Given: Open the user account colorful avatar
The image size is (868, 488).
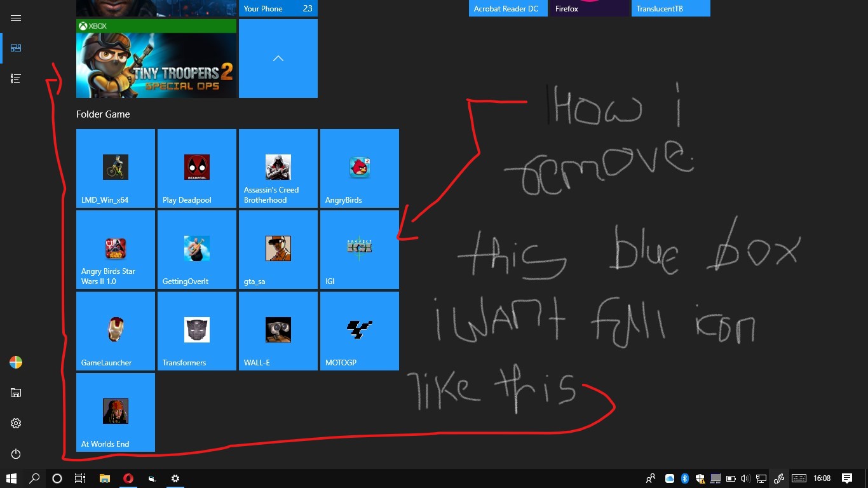Looking at the screenshot, I should tap(16, 362).
